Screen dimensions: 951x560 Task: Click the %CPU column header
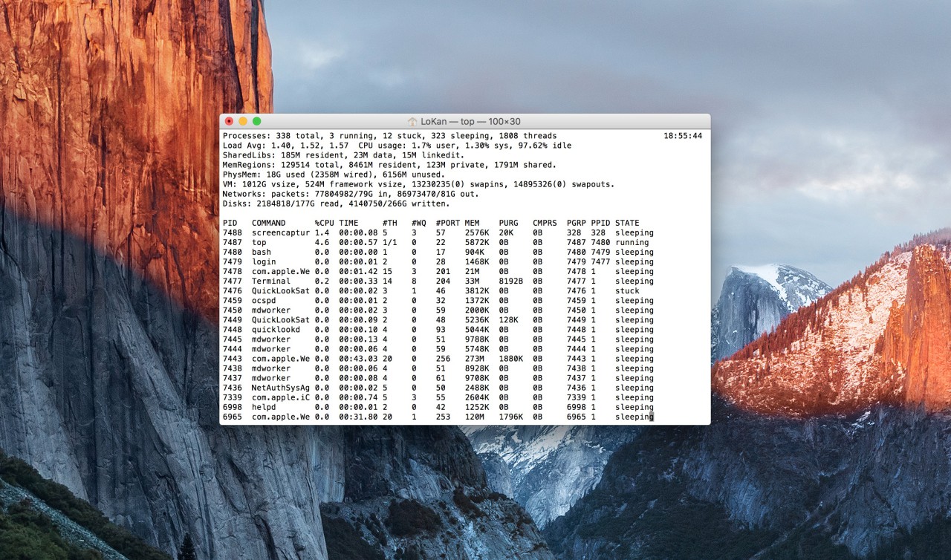click(324, 223)
